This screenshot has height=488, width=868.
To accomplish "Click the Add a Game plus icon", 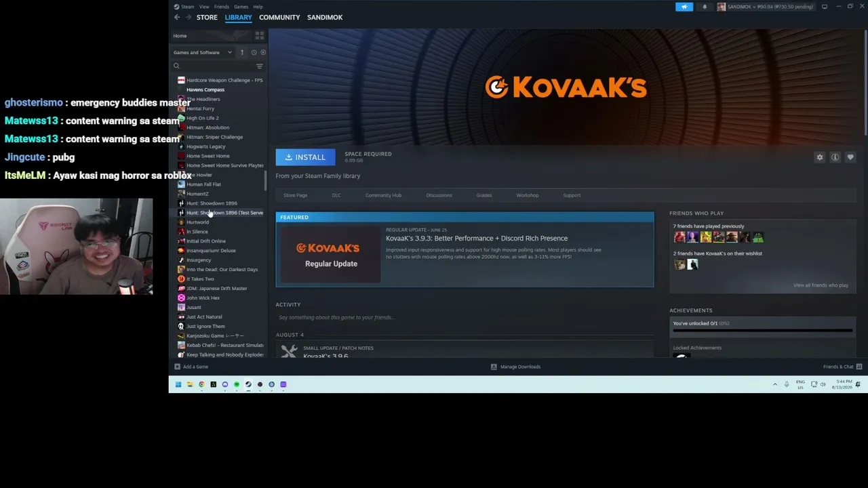I will pyautogui.click(x=177, y=367).
